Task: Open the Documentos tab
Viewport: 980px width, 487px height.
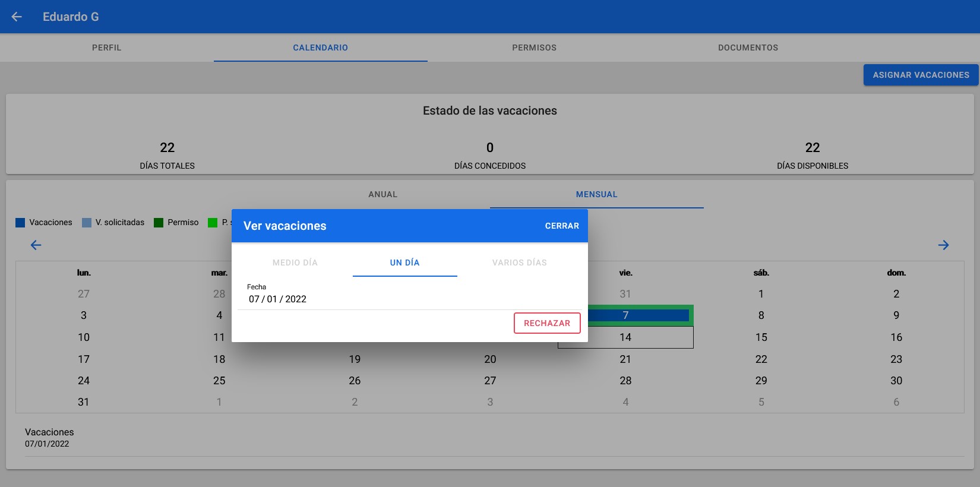Action: pyautogui.click(x=748, y=48)
